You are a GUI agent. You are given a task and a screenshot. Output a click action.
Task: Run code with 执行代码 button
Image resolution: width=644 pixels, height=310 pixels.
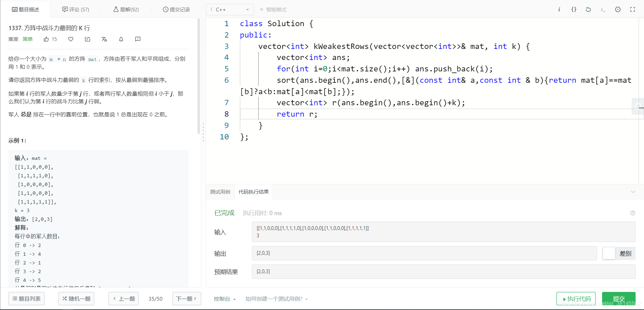pyautogui.click(x=576, y=299)
